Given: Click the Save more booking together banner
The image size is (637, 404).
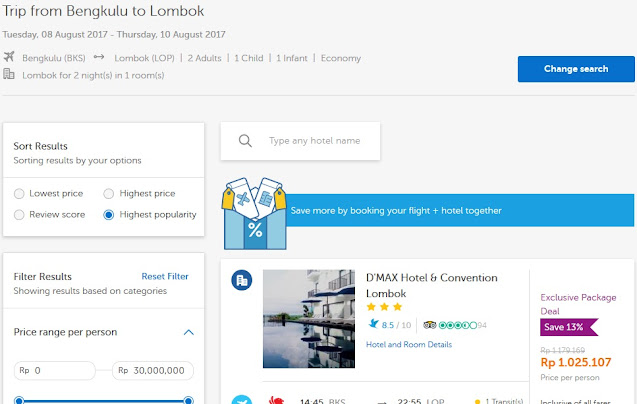Looking at the screenshot, I should coord(460,211).
